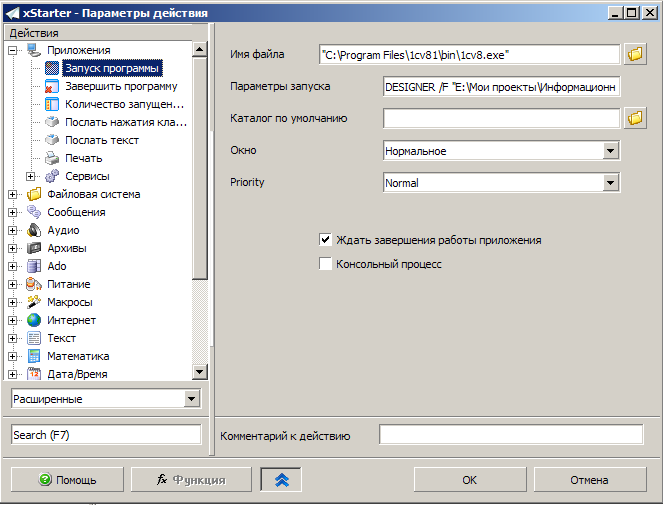Select Послать текст action
Viewport: 663px width, 505px height.
coord(102,140)
